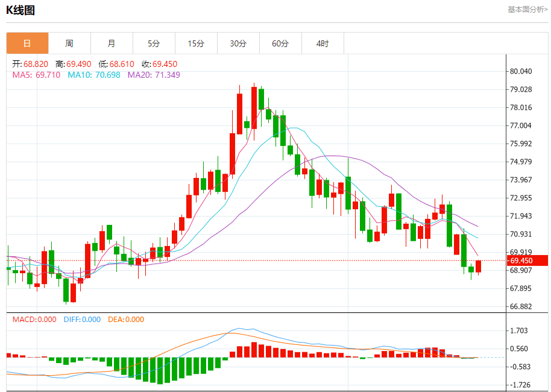The height and width of the screenshot is (392, 551).
Task: Click the K线图 heading
Action: [x=20, y=10]
